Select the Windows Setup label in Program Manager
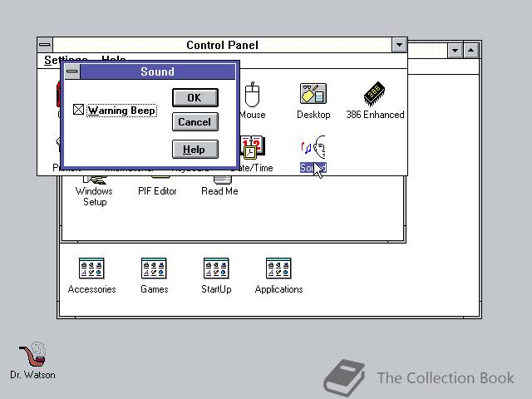Viewport: 532px width, 399px height. click(x=94, y=196)
